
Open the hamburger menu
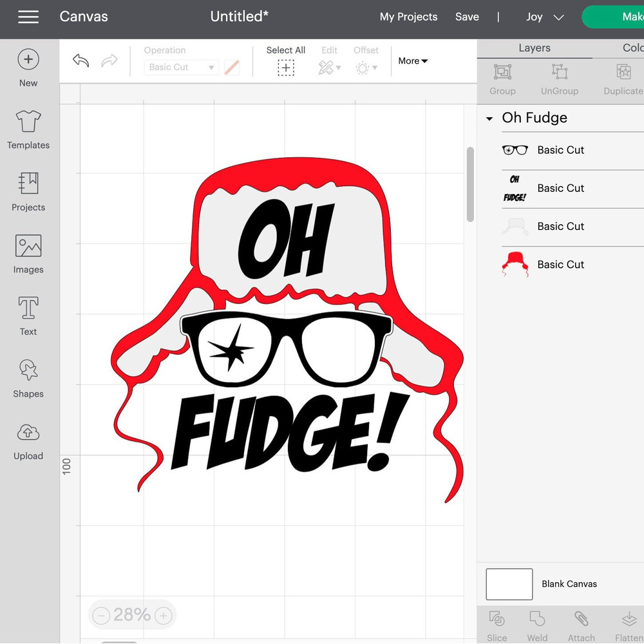click(28, 17)
